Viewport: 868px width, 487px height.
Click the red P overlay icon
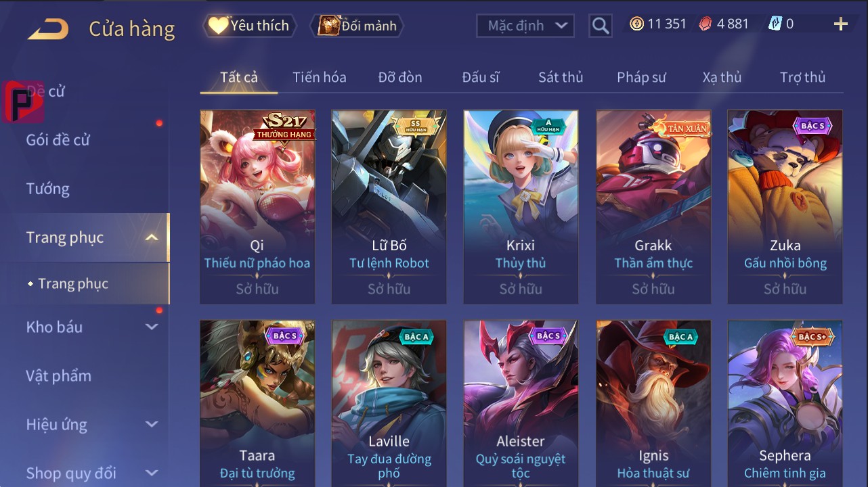point(23,101)
